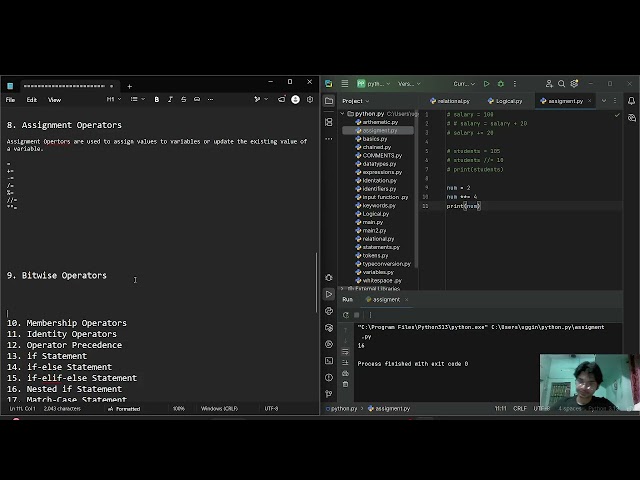
Task: Run the current file with green play
Action: click(x=487, y=84)
